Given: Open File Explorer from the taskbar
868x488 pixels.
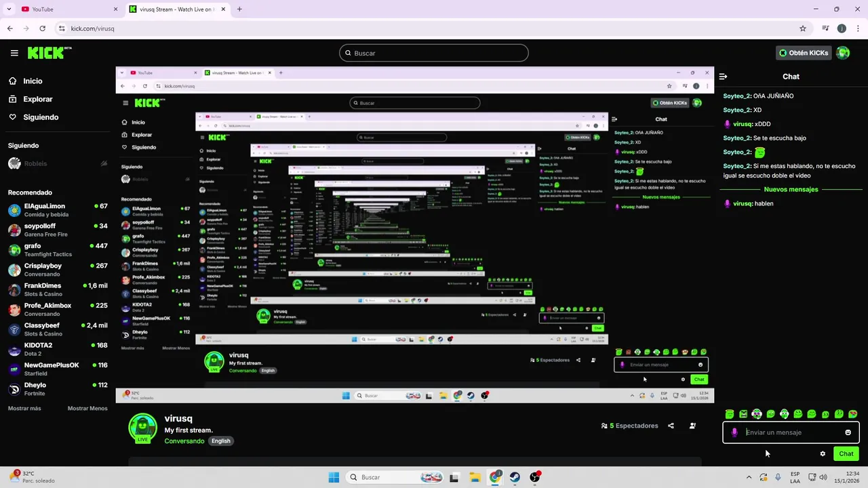Looking at the screenshot, I should coord(475,477).
